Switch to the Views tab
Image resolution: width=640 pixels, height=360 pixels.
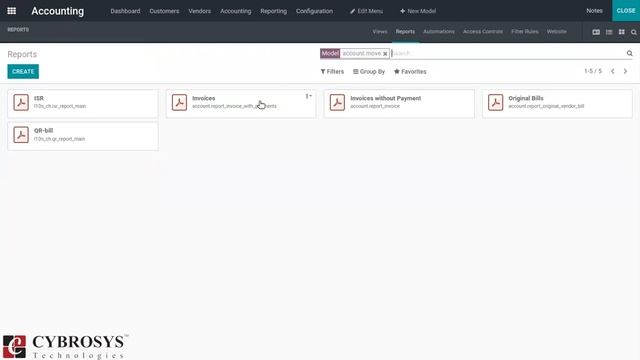380,31
